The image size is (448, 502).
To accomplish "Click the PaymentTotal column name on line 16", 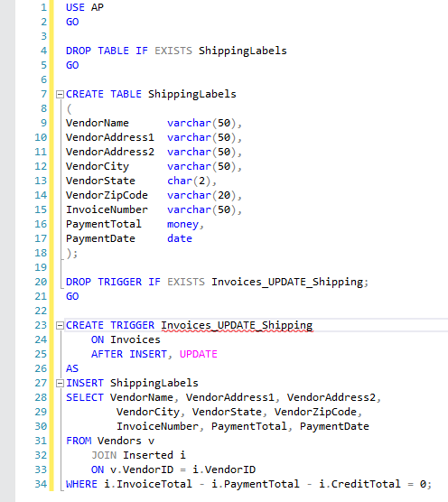I will point(104,224).
